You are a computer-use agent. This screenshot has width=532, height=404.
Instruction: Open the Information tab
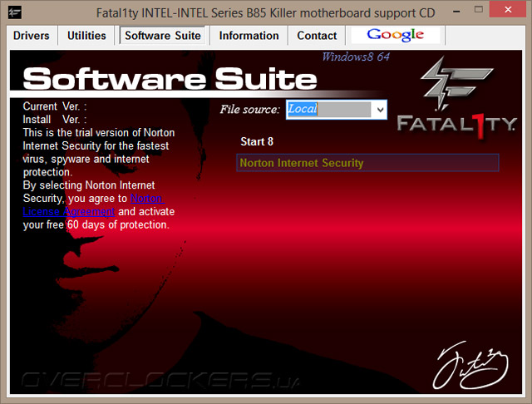[x=249, y=36]
